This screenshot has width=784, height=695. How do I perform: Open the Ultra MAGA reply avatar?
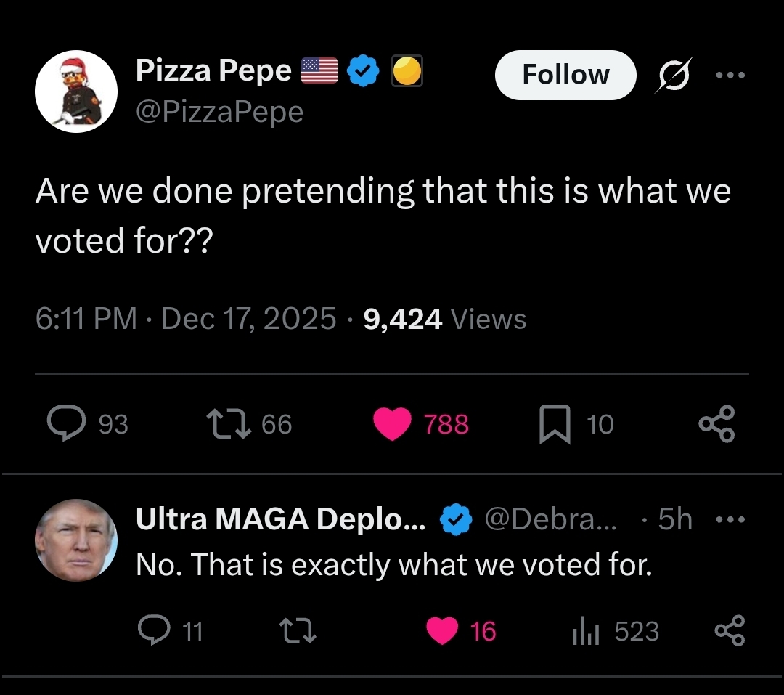pos(76,540)
